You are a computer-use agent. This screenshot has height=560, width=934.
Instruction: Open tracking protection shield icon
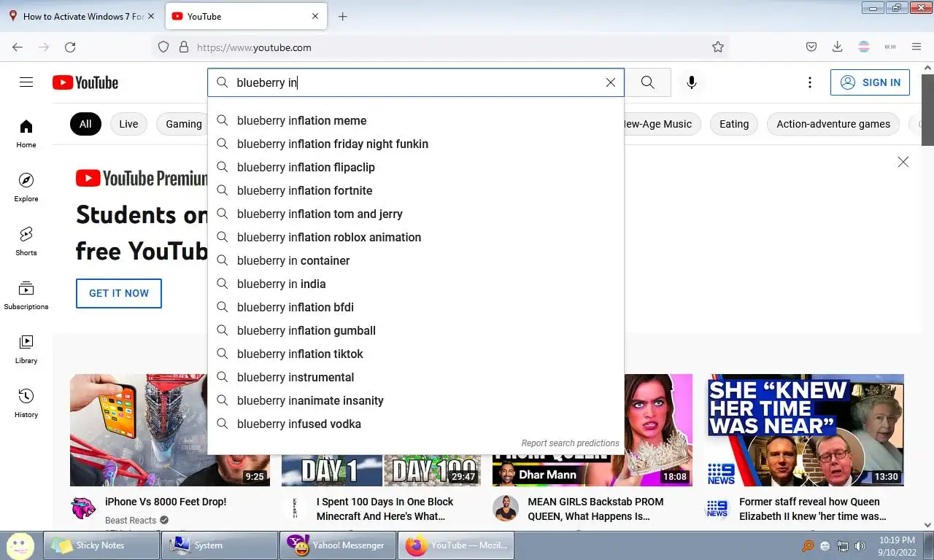(163, 47)
